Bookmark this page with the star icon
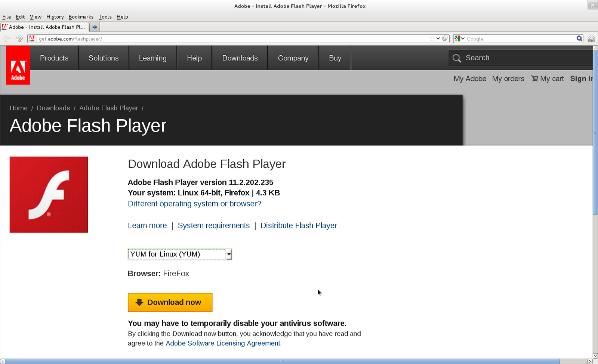Screen dimensions: 598x364 point(432,38)
